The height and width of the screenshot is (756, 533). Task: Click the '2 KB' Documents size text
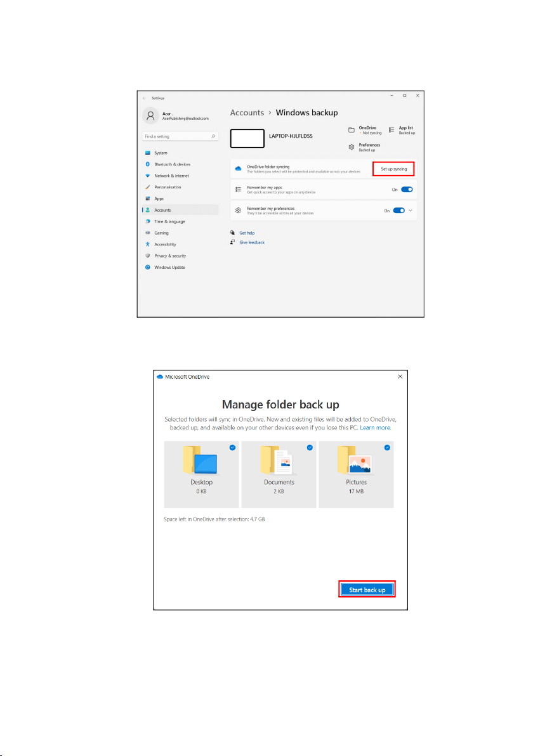(279, 492)
